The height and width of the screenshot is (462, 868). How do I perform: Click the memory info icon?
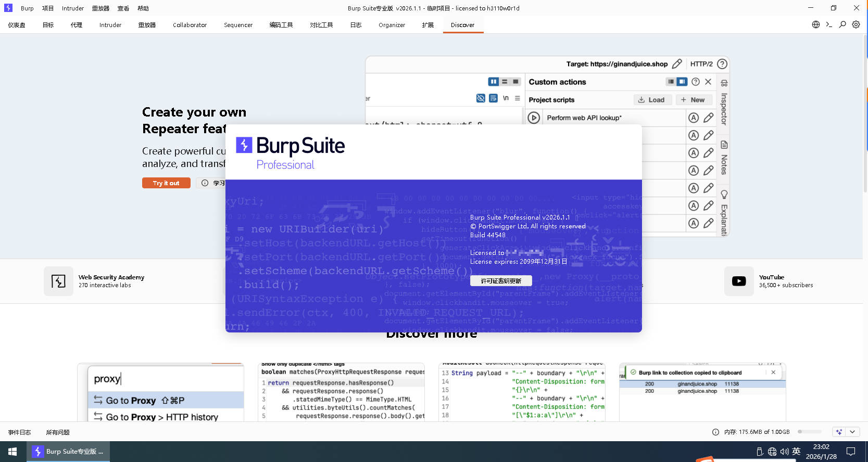pyautogui.click(x=715, y=432)
